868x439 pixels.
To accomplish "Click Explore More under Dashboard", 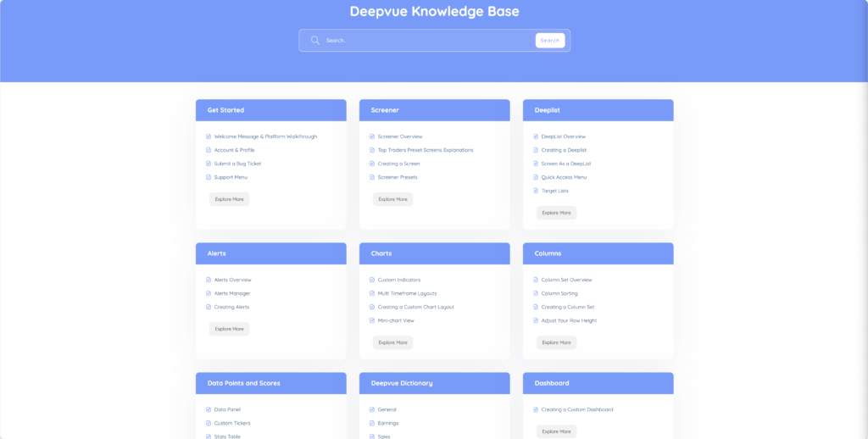I will click(x=556, y=432).
